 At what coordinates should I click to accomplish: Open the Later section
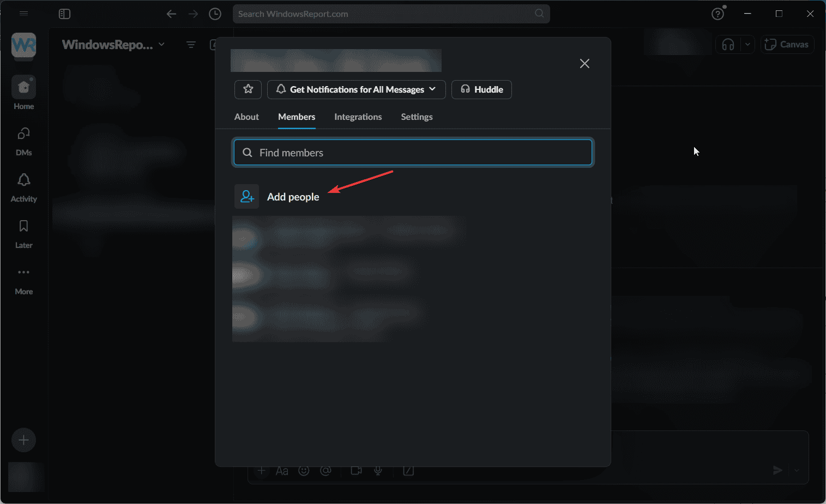(23, 233)
